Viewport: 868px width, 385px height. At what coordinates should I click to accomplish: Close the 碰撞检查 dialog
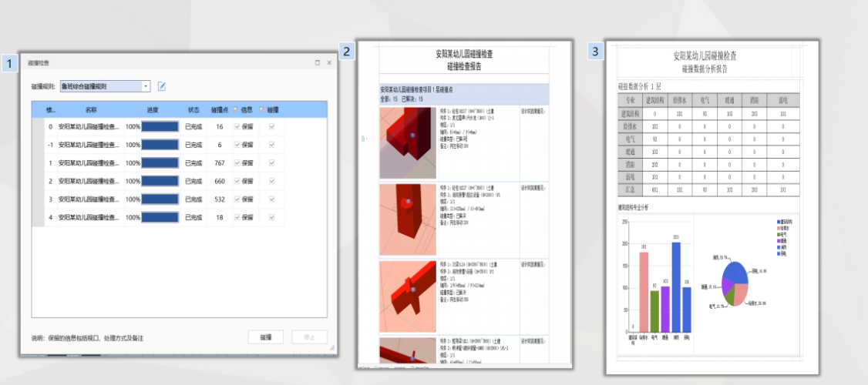[x=329, y=62]
